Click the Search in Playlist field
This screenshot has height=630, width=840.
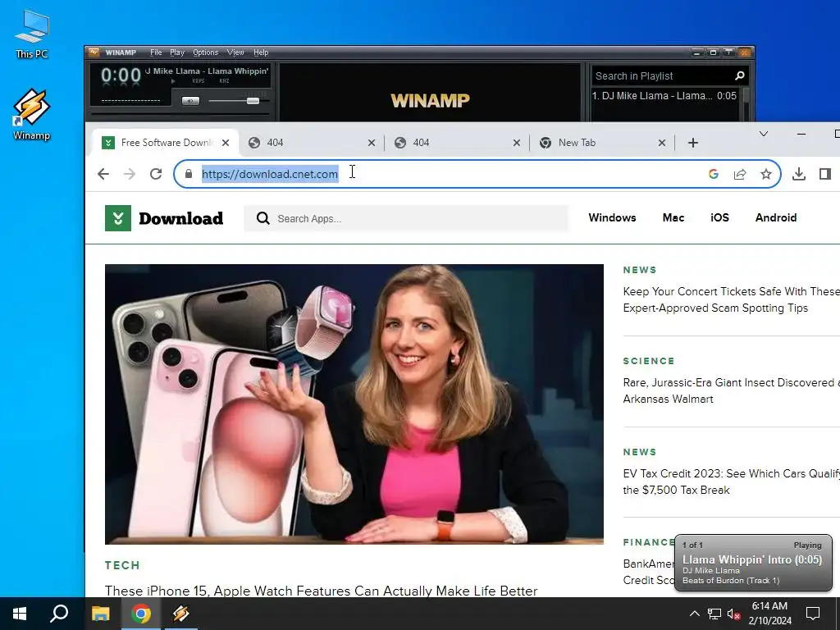662,76
